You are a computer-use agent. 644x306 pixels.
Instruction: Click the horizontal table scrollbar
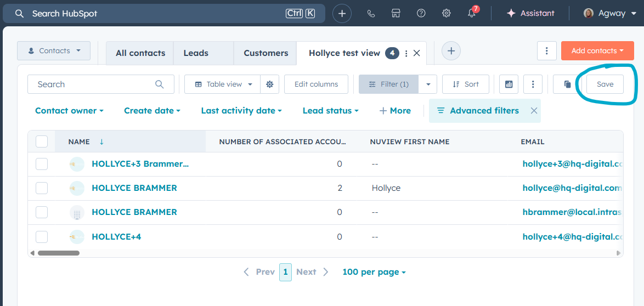pos(59,253)
